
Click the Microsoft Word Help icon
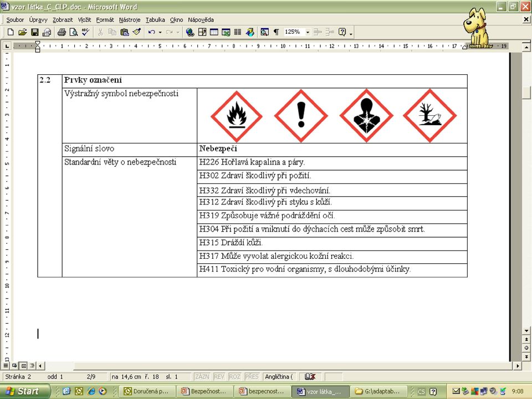pos(342,32)
